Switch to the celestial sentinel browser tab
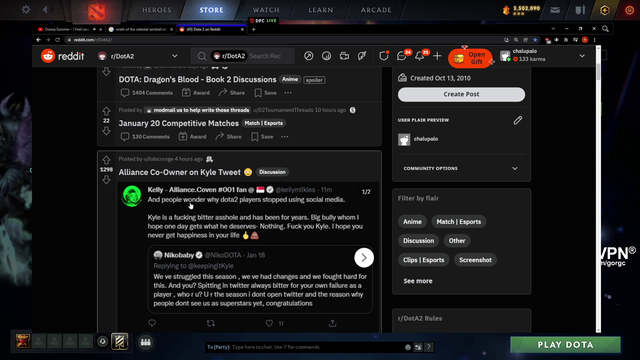The image size is (640, 360). (141, 29)
